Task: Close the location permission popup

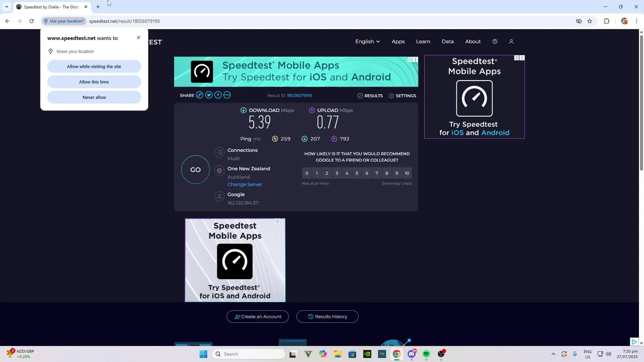Action: coord(138,38)
